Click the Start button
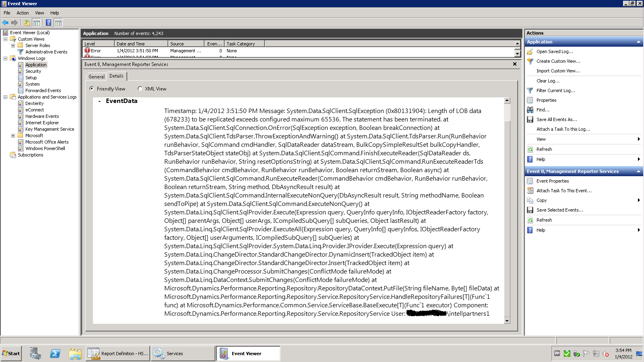 [11, 354]
